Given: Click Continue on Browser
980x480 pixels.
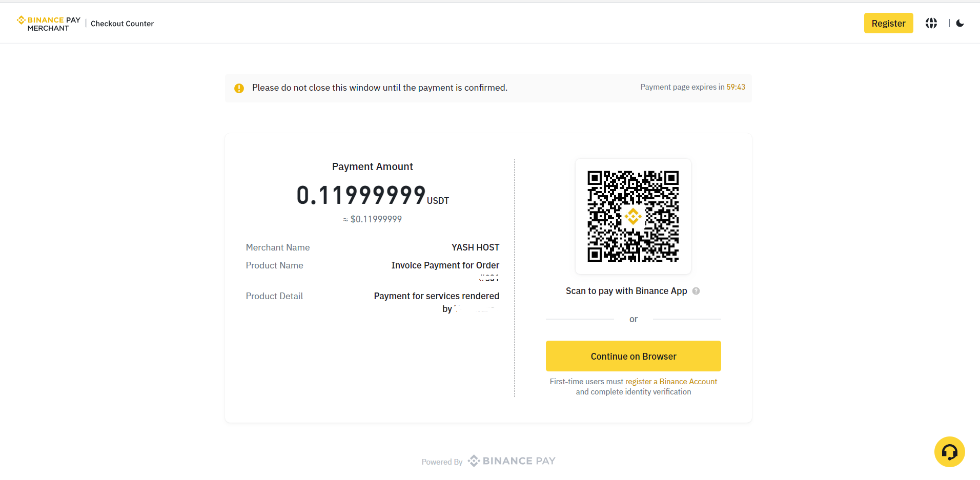Looking at the screenshot, I should point(633,356).
